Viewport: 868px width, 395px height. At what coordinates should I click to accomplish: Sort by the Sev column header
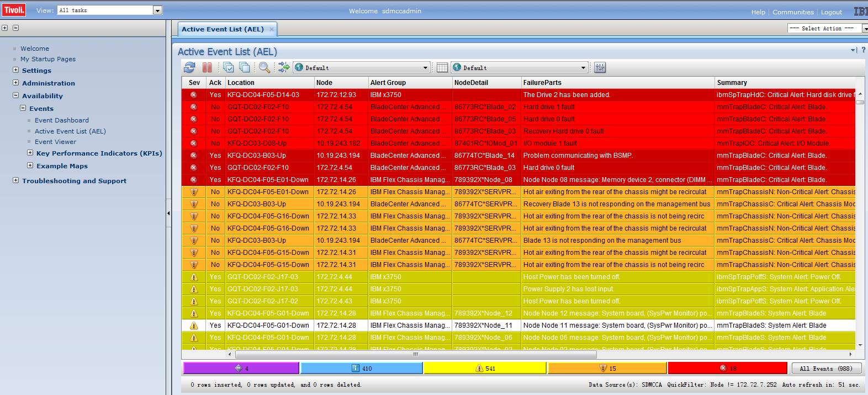[x=194, y=83]
